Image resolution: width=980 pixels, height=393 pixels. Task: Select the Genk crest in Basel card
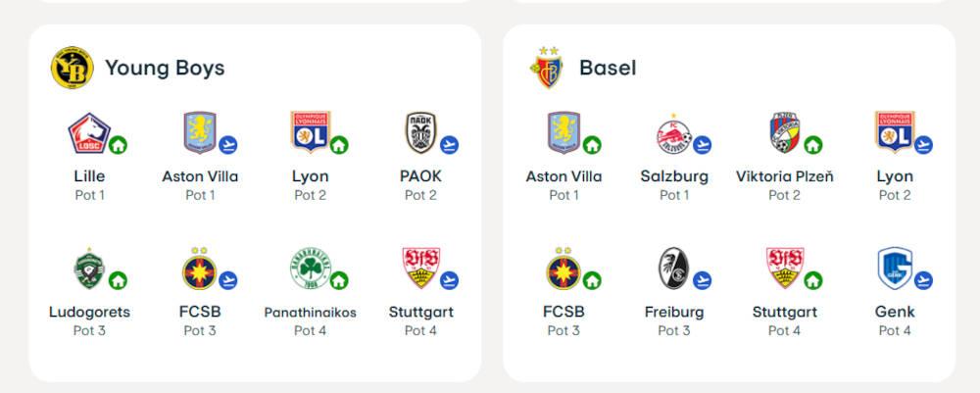click(895, 268)
